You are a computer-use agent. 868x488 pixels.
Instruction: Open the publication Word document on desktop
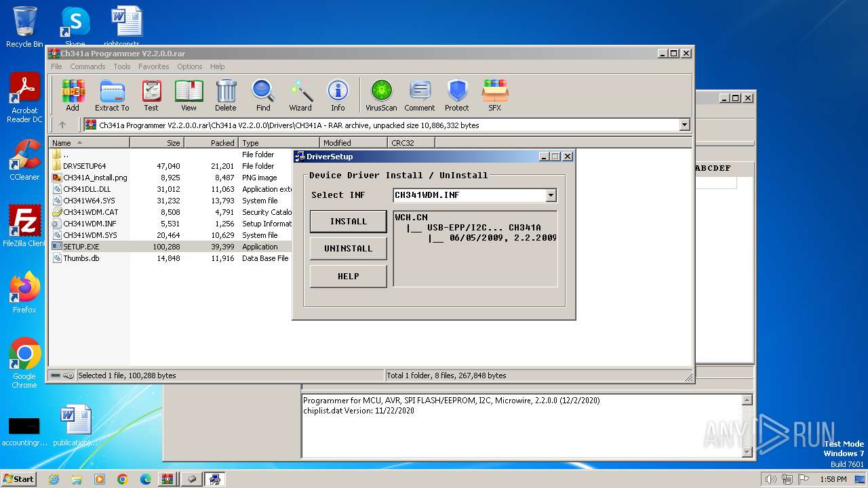coord(75,427)
